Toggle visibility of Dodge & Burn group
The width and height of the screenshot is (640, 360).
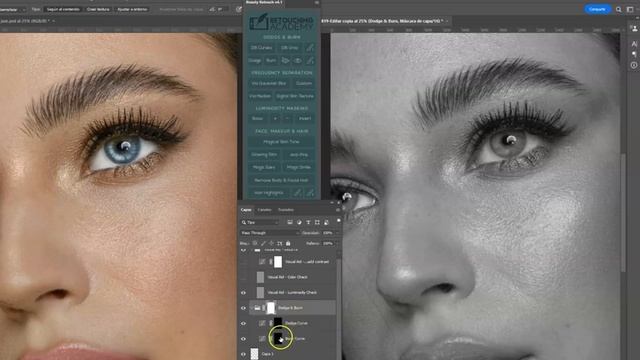pyautogui.click(x=243, y=308)
